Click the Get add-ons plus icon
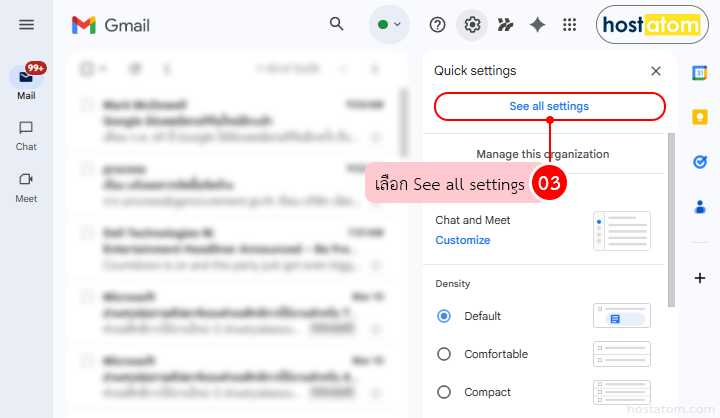720x418 pixels. tap(700, 278)
